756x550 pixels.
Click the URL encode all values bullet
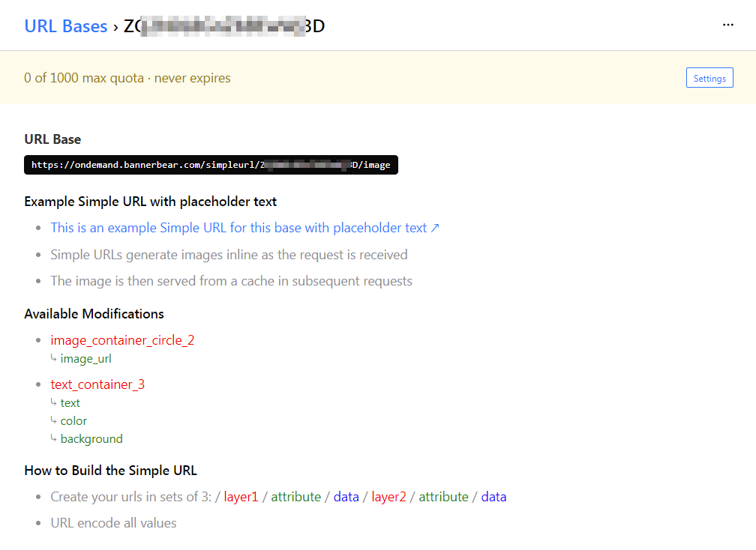tap(113, 523)
